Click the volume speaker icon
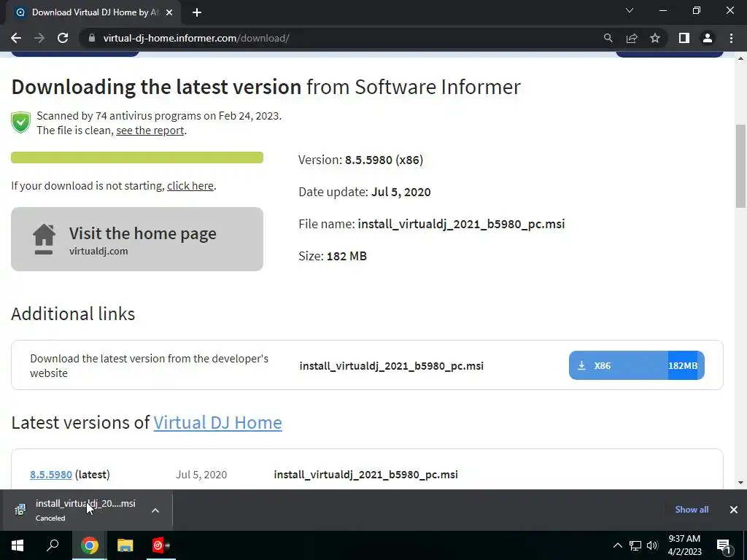 coord(652,545)
